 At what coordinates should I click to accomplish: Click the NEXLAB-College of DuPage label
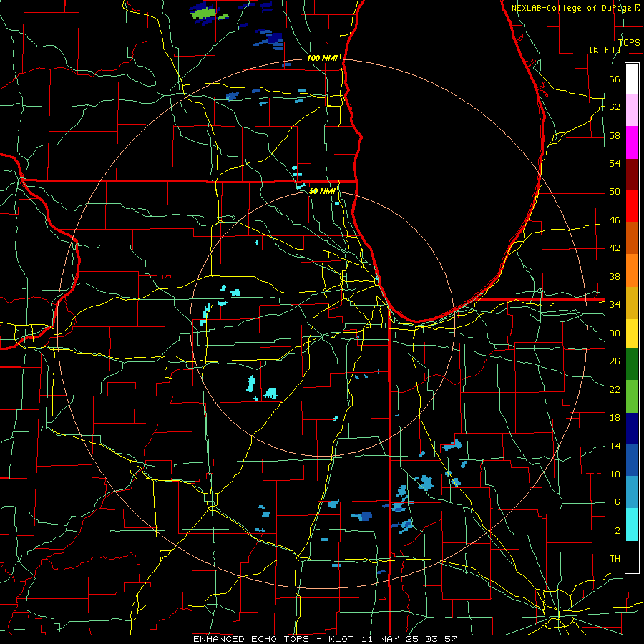572,8
